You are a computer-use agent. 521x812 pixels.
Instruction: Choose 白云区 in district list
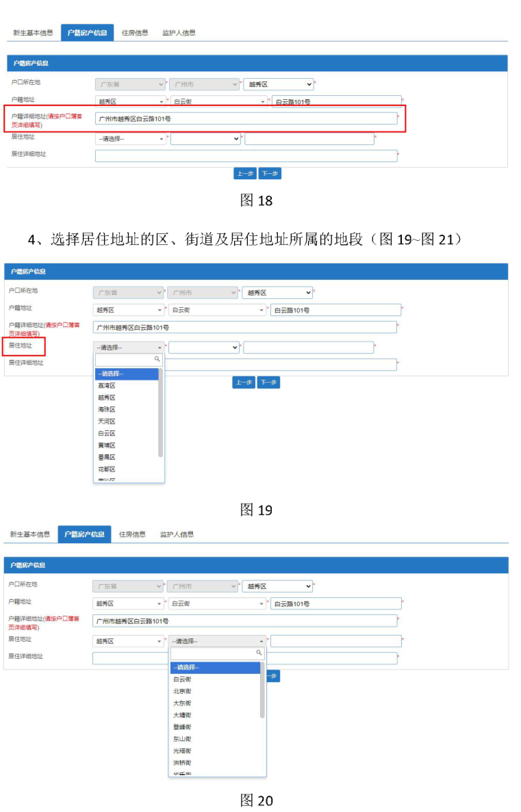(x=127, y=434)
